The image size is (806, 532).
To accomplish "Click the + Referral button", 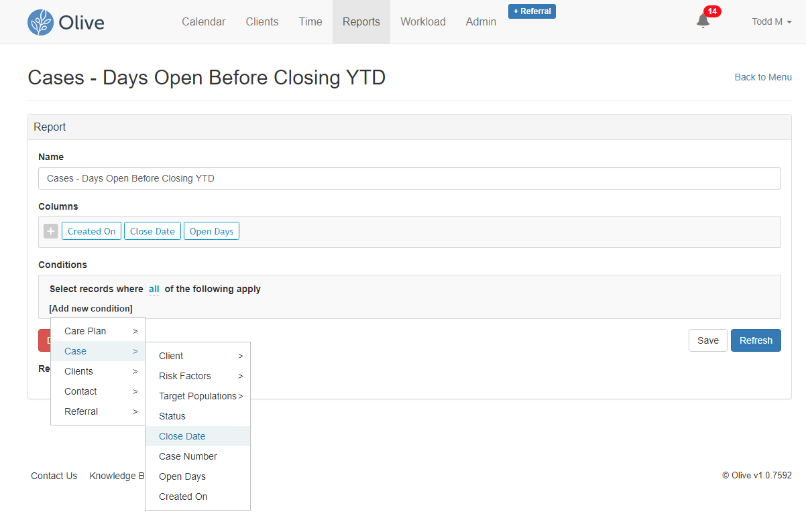I will tap(532, 11).
